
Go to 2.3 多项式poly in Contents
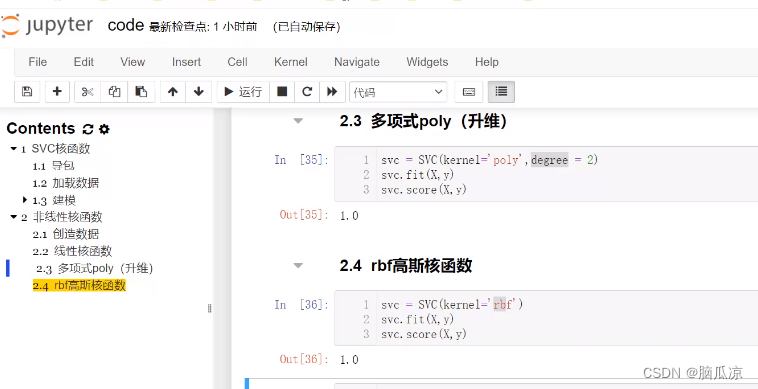tap(95, 268)
